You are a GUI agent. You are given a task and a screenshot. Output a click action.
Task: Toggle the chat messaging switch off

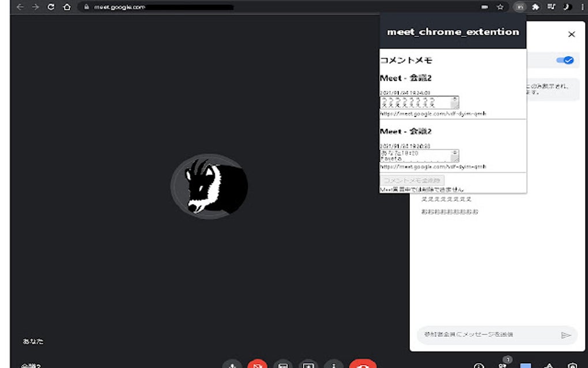565,60
